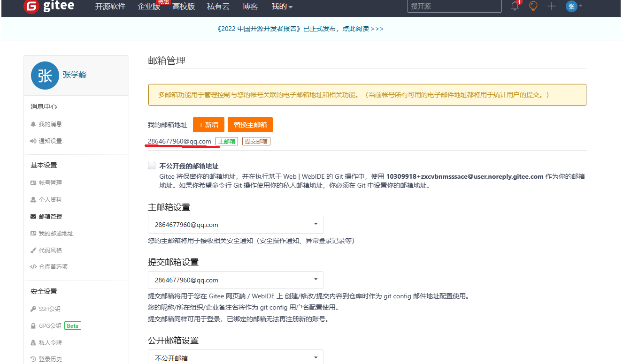Click the 邮箱管理 page heading
Screen dimensions: 623x364
(167, 61)
